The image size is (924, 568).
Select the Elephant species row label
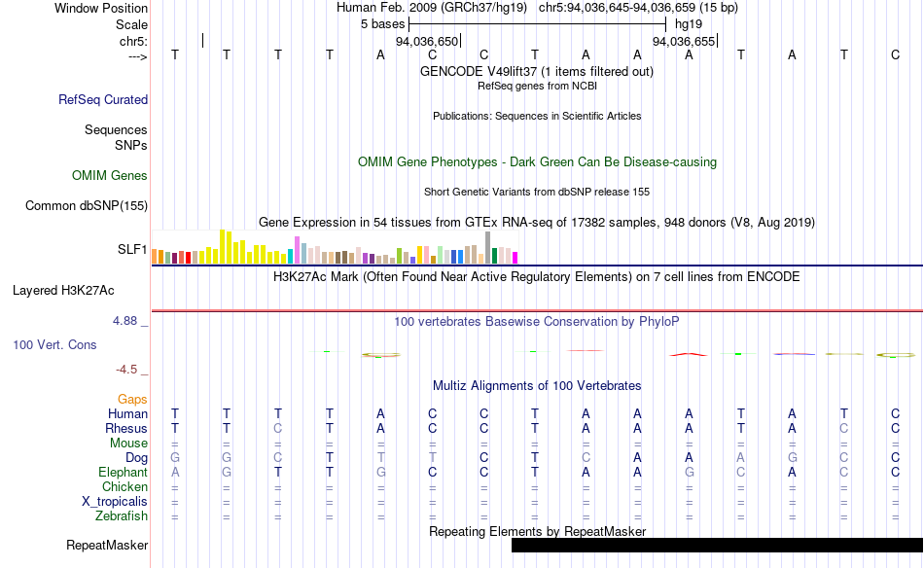tap(124, 472)
